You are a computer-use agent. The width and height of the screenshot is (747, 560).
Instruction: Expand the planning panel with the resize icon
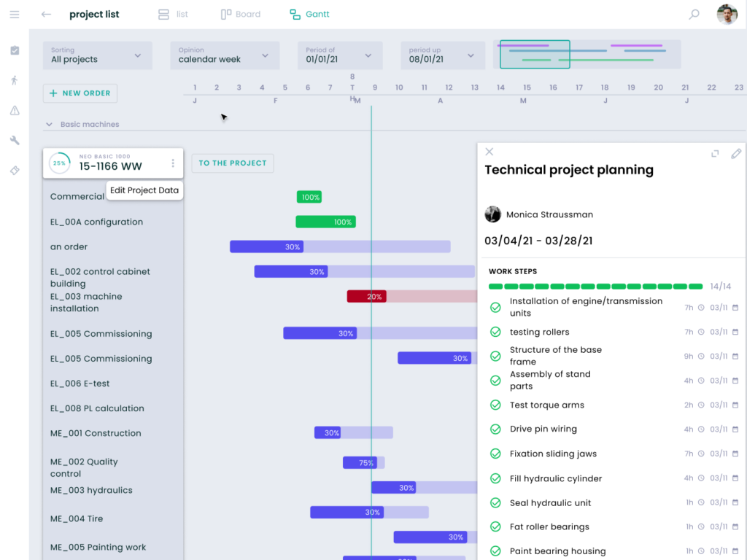[x=713, y=154]
